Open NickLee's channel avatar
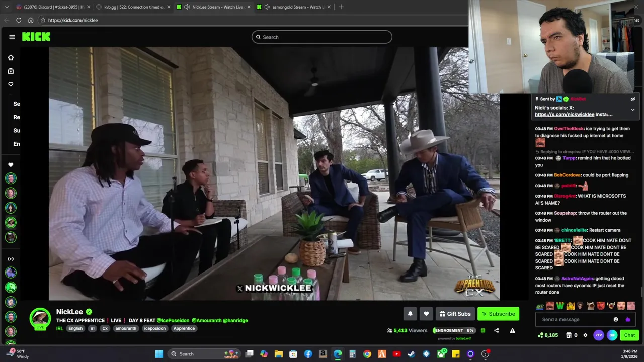Viewport: 644px width, 362px height. tap(40, 319)
